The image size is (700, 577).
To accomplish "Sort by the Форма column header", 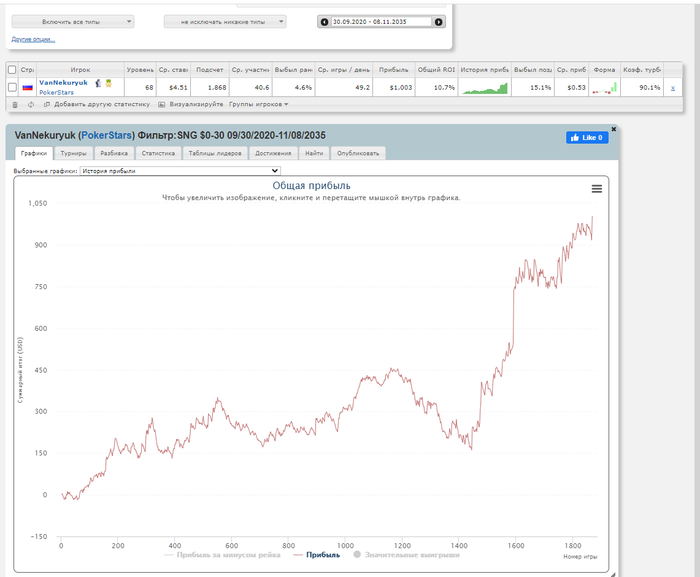I will click(x=604, y=70).
